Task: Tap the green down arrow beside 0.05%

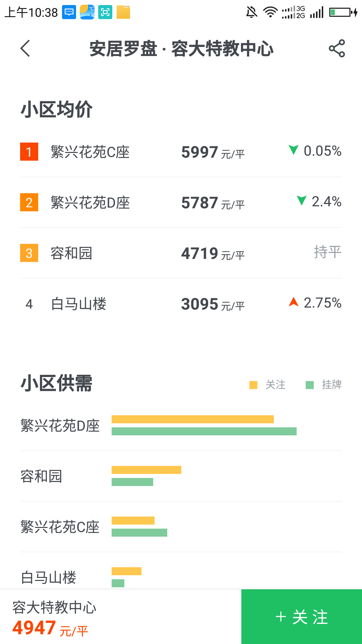Action: click(294, 150)
